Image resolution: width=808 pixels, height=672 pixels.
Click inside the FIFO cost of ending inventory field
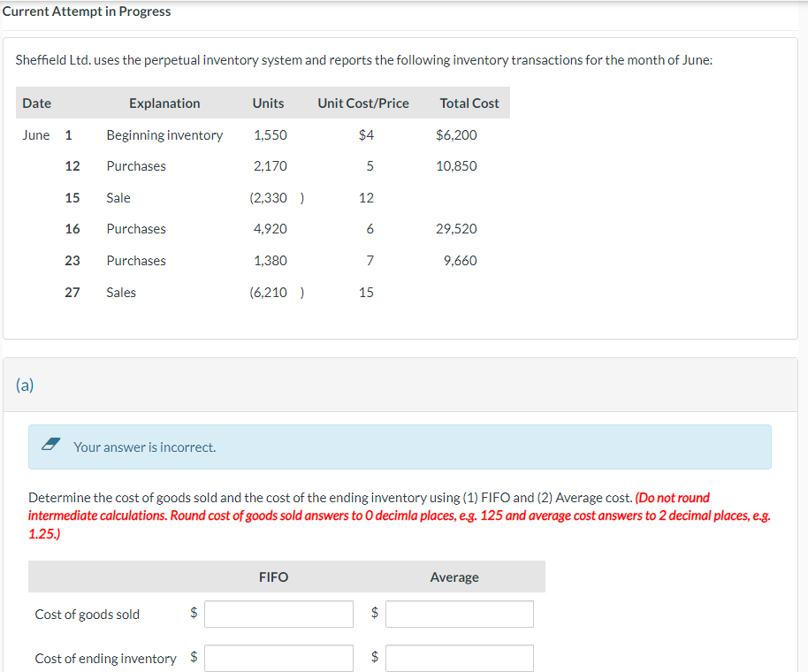278,657
